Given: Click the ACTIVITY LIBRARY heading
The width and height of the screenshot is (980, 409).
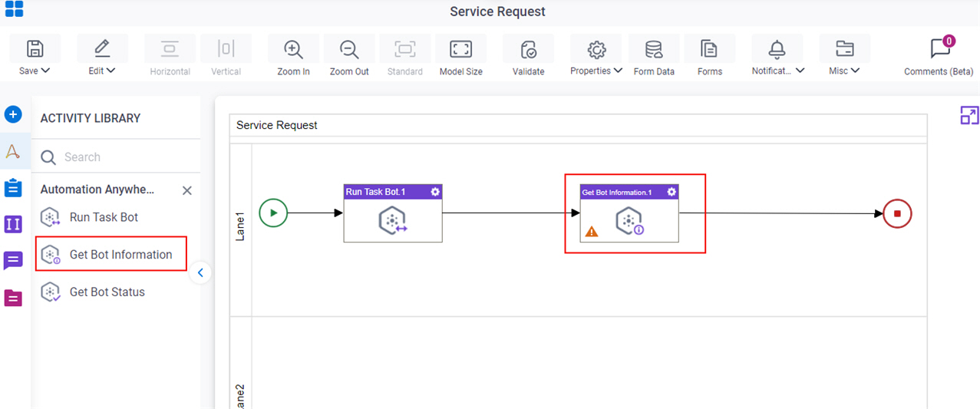Looking at the screenshot, I should point(91,118).
